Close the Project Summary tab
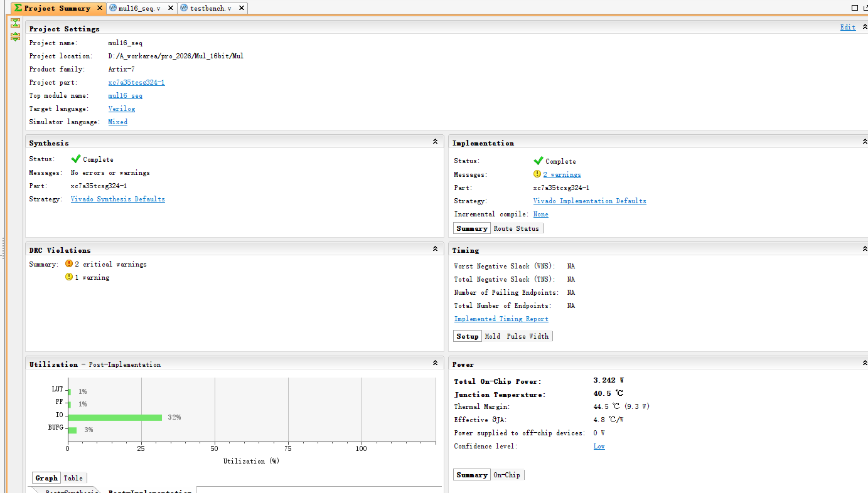This screenshot has height=493, width=868. tap(99, 8)
